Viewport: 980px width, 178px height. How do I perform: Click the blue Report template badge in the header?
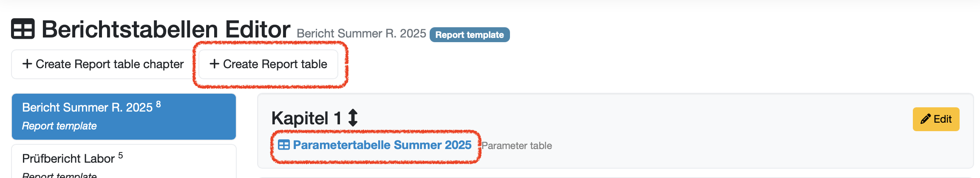(469, 35)
